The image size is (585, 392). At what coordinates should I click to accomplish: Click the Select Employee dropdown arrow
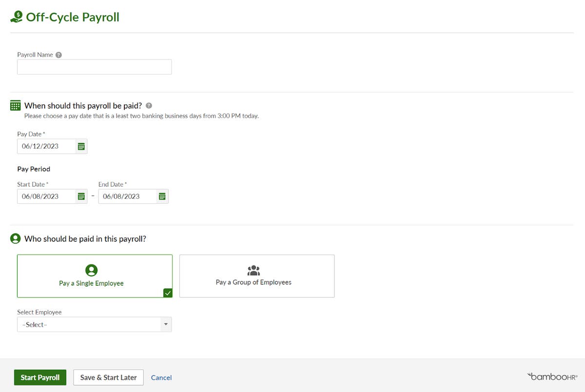click(166, 324)
